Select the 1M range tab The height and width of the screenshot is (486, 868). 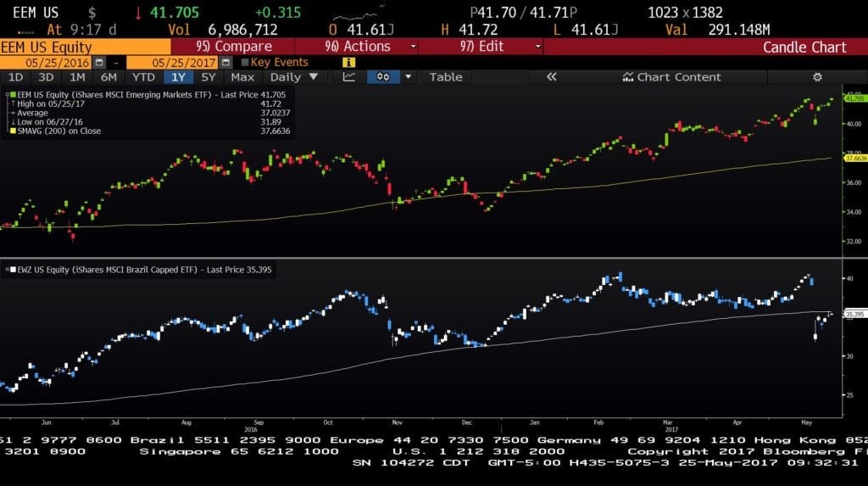pyautogui.click(x=77, y=77)
